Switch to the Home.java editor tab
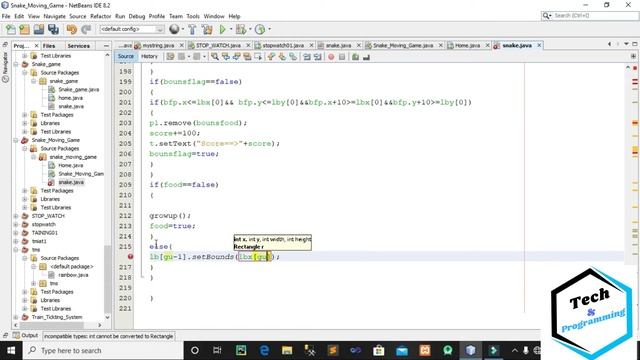The height and width of the screenshot is (360, 640). pyautogui.click(x=467, y=45)
